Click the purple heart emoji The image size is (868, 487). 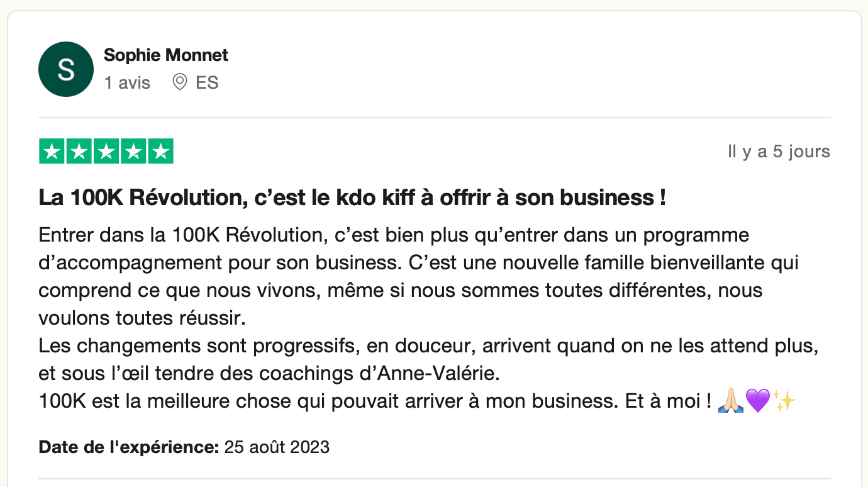tap(757, 400)
